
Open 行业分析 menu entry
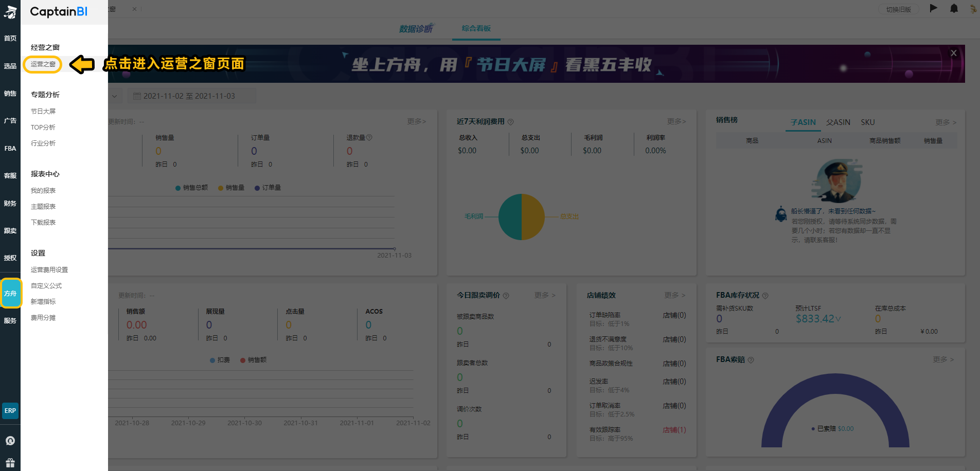click(x=43, y=143)
